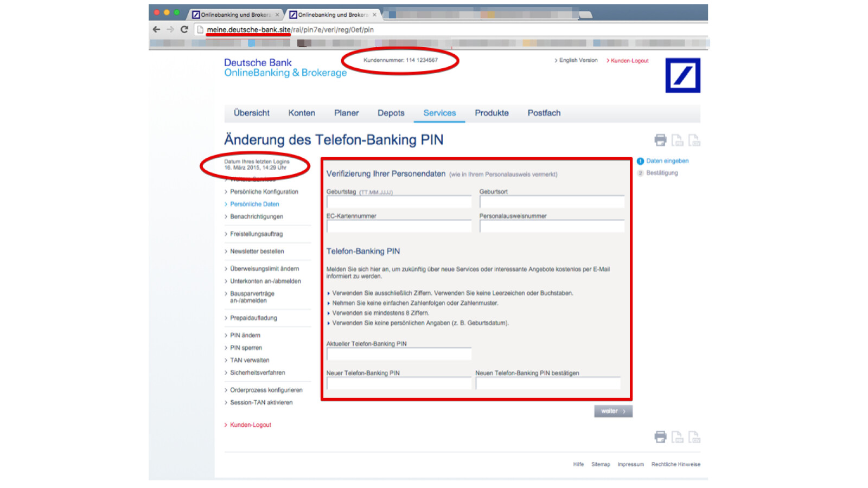Open Sicherheitsverfahren in sidebar
The image size is (868, 488).
(257, 373)
